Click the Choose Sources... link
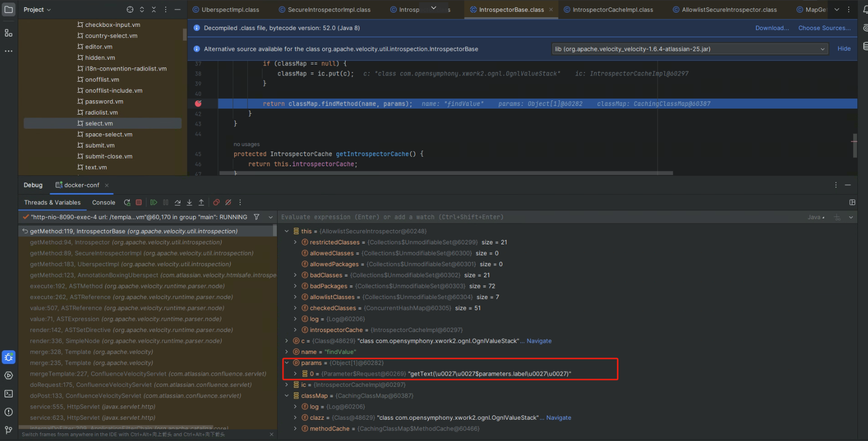 (824, 28)
